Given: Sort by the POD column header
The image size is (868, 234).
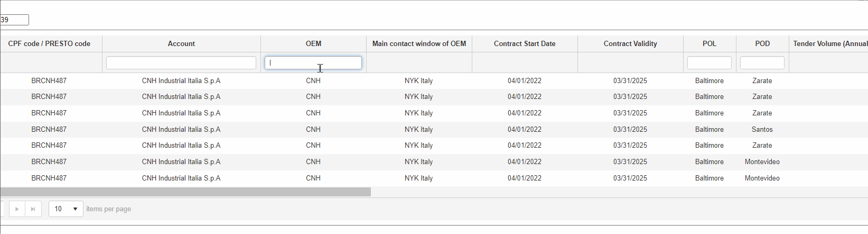Looking at the screenshot, I should click(x=762, y=44).
